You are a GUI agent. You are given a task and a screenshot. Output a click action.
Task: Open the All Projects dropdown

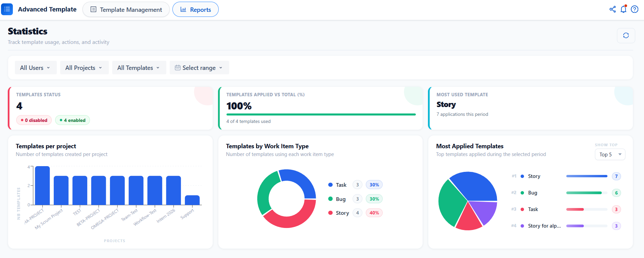point(84,68)
